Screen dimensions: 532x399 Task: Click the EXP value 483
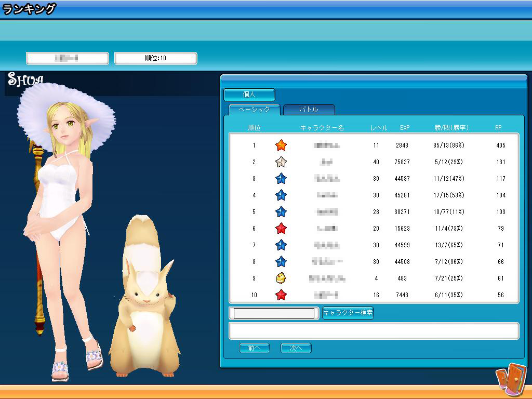pos(402,278)
